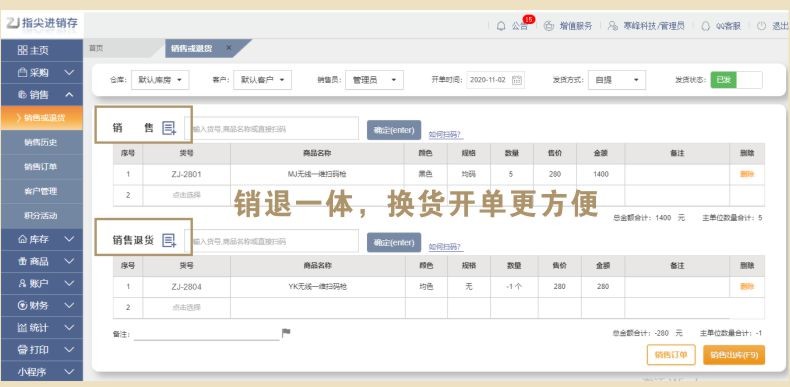Expand the 账户 sidebar menu
Viewport: 790px width, 387px height.
(42, 284)
